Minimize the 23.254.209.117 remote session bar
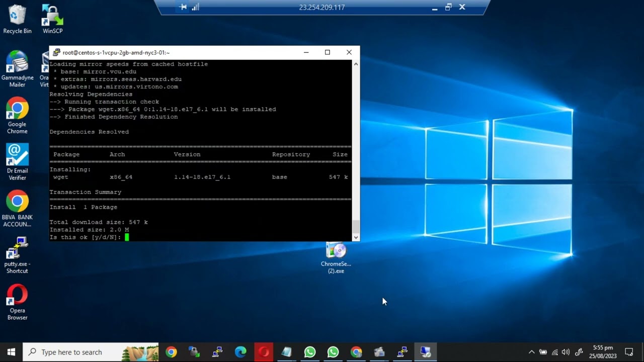Viewport: 644px width, 362px height. 435,8
